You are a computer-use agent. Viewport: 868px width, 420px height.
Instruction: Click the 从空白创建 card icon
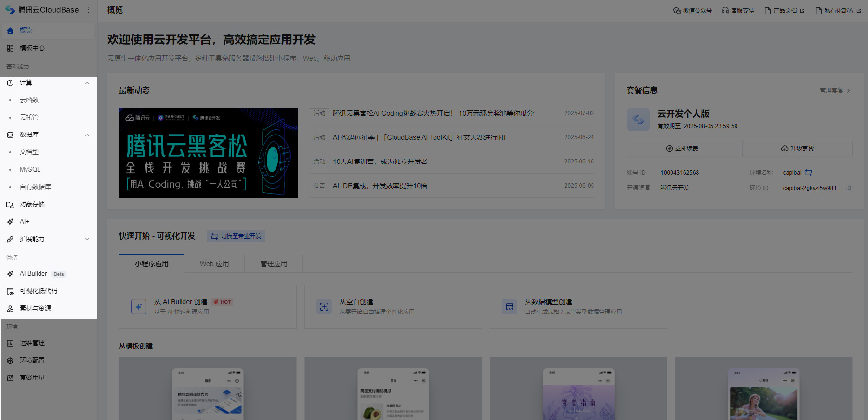click(324, 306)
